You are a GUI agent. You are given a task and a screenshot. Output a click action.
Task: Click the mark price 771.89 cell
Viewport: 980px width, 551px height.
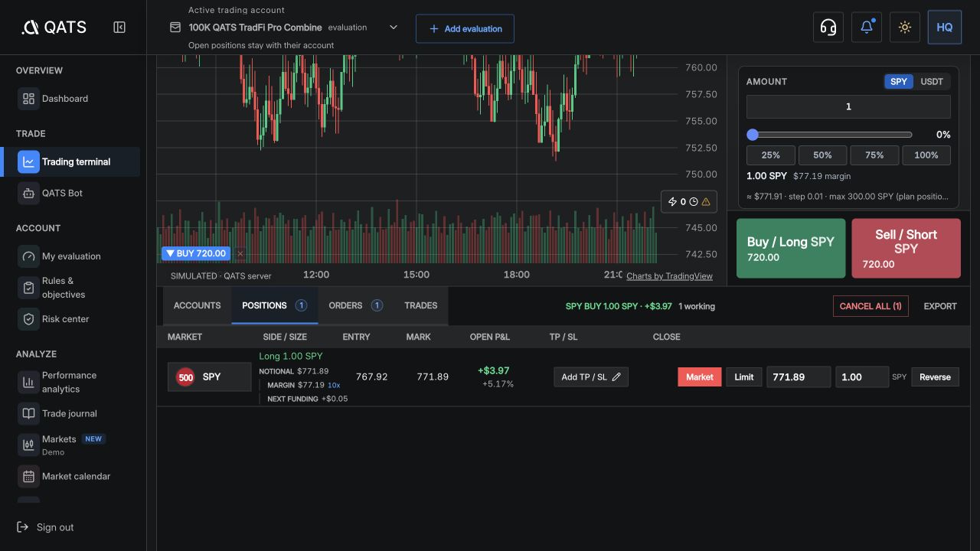point(433,377)
